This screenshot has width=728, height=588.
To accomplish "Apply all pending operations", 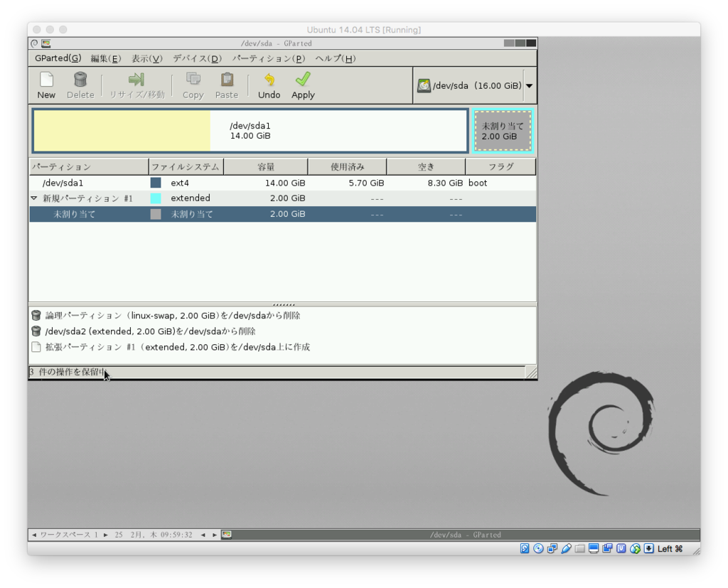I will click(x=303, y=86).
